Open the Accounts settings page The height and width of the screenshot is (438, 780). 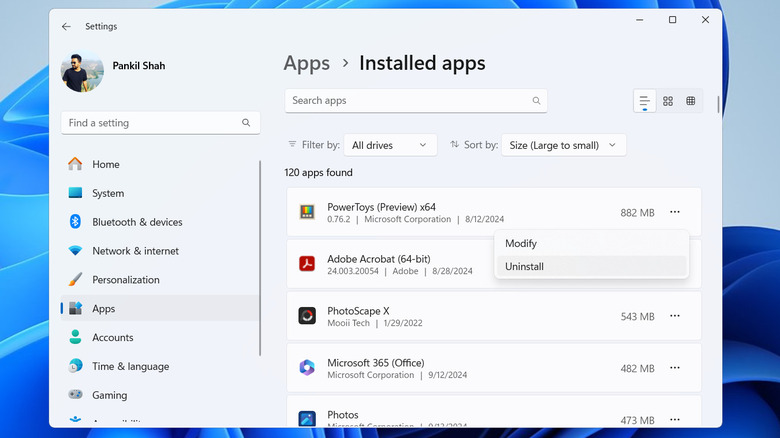pyautogui.click(x=112, y=338)
